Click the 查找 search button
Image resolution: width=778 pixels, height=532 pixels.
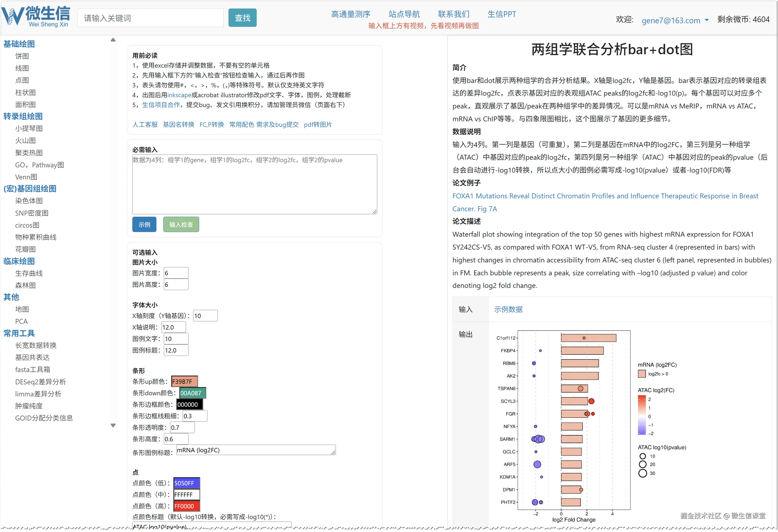pos(242,18)
